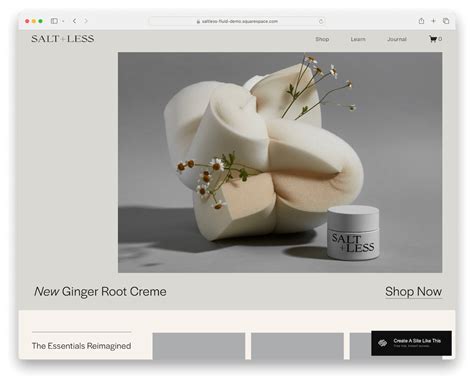Viewport: 474px width, 384px height.
Task: Select the squarespace.com address bar
Action: (237, 21)
